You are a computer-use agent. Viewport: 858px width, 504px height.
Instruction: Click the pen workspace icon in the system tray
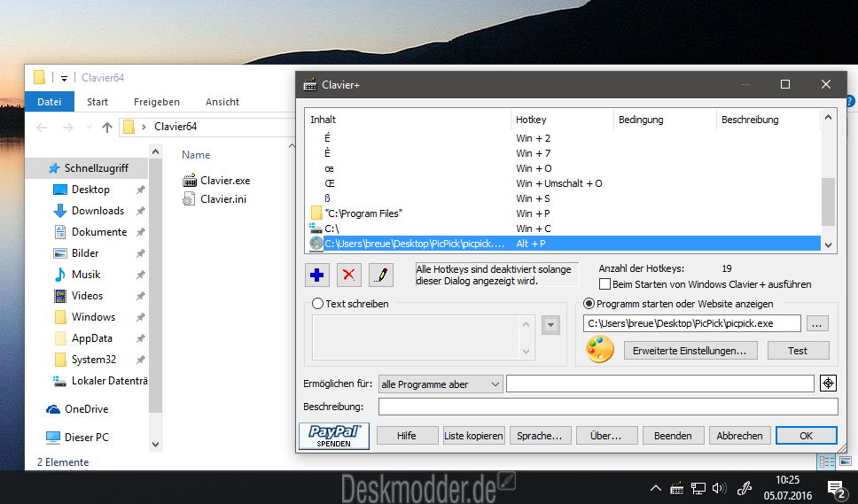click(x=744, y=488)
